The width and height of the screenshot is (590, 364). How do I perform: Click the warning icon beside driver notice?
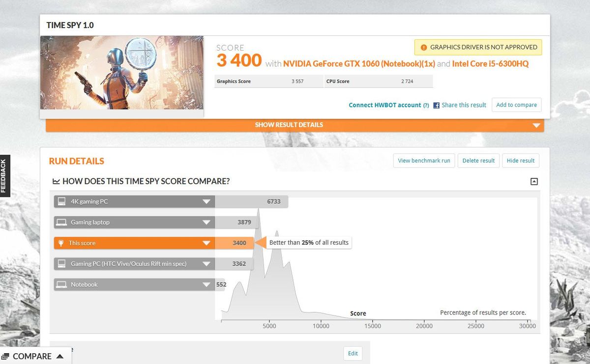(x=424, y=47)
